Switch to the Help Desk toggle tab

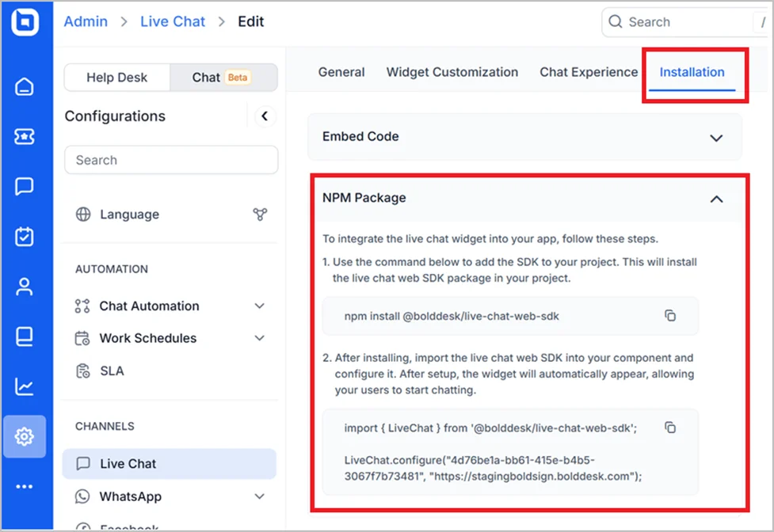click(x=117, y=78)
